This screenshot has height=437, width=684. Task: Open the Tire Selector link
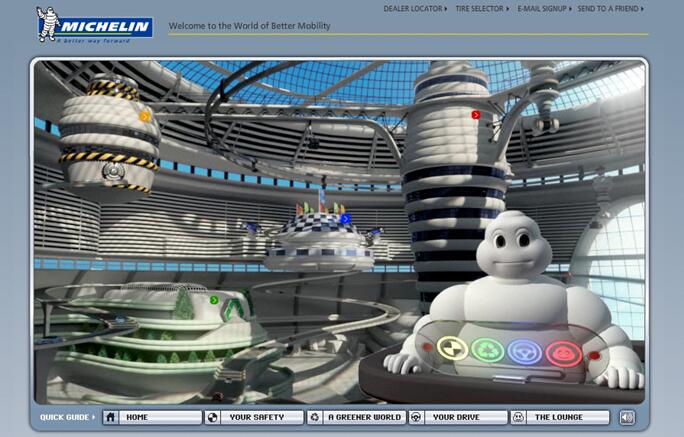(482, 9)
